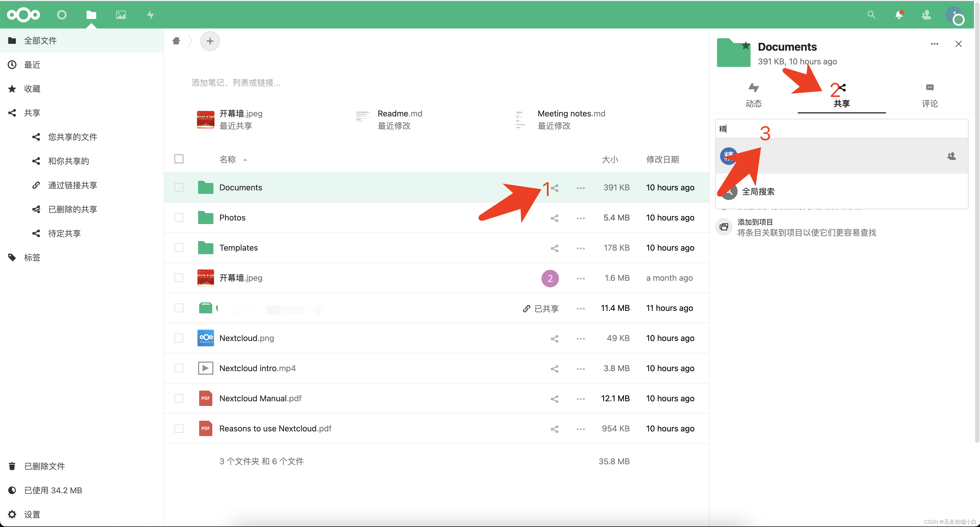Screen dimensions: 980x527
Task: Toggle the 名称 column sort arrow
Action: (x=245, y=160)
